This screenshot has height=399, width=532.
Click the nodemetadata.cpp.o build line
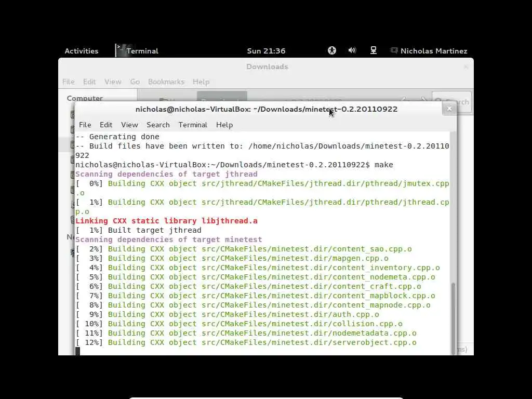(x=246, y=333)
